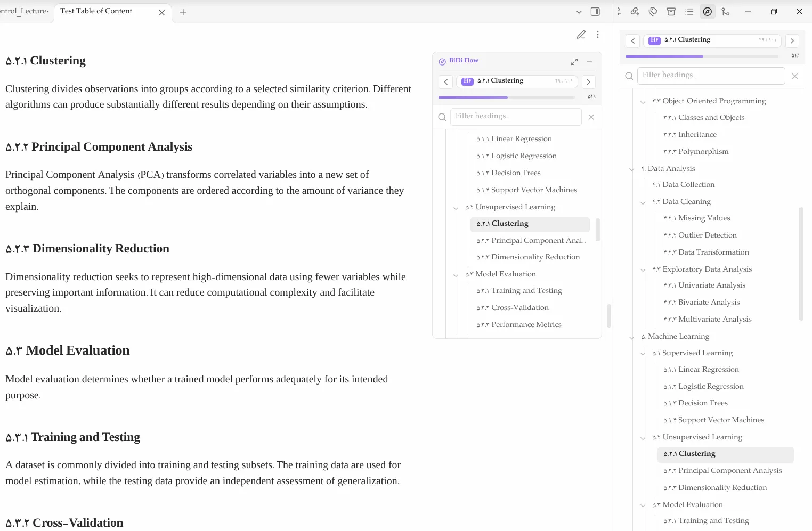Collapse Exploratory Data Analysis in the sidebar
This screenshot has height=531, width=812.
(x=643, y=270)
